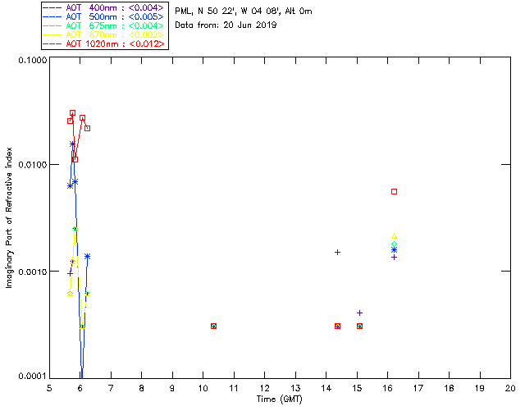
Task: Click the x-axis tick label 13
Action: [295, 388]
